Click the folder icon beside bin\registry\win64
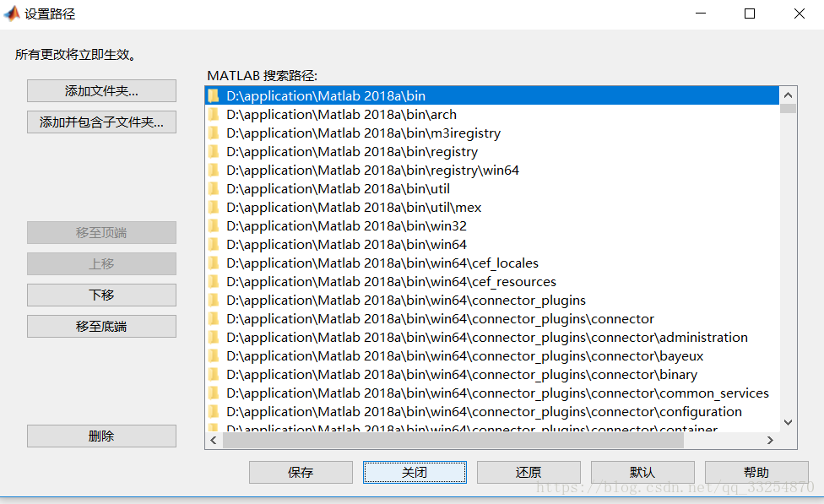This screenshot has height=504, width=824. tap(214, 171)
